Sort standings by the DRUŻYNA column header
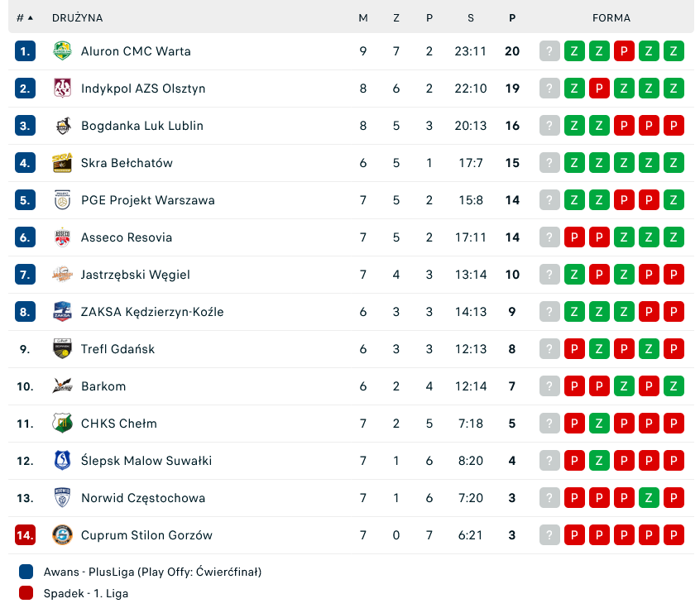Viewport: 700px width, 613px height. point(77,17)
